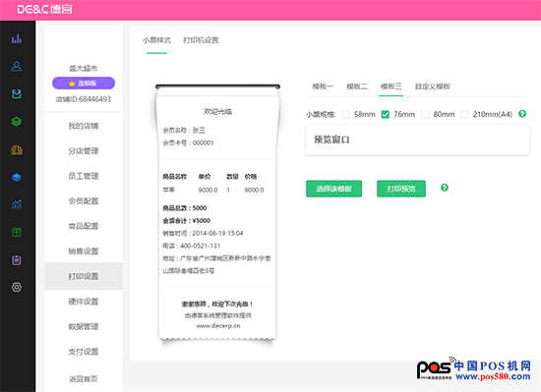This screenshot has width=541, height=392.
Task: Select template tab 模板二
Action: pyautogui.click(x=357, y=86)
